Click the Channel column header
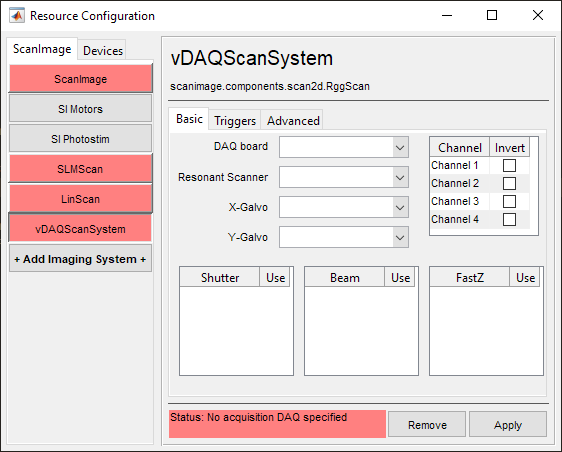Image resolution: width=562 pixels, height=452 pixels. tap(460, 148)
